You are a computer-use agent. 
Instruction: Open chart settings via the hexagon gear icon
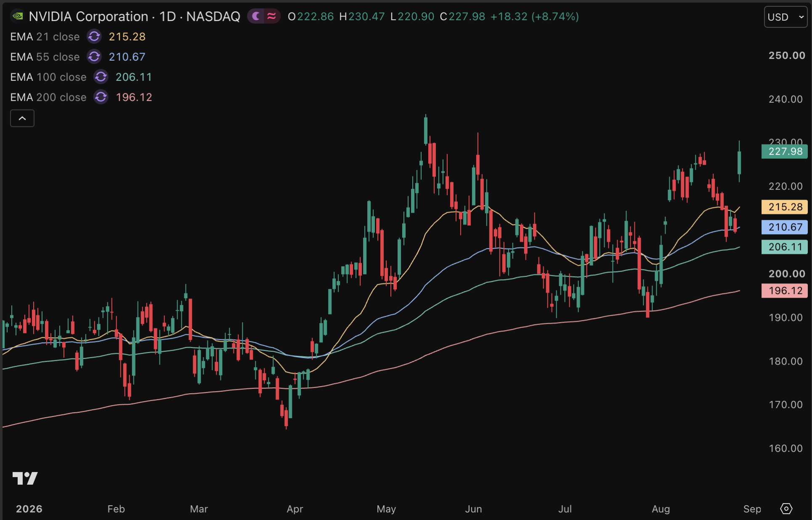pos(786,509)
